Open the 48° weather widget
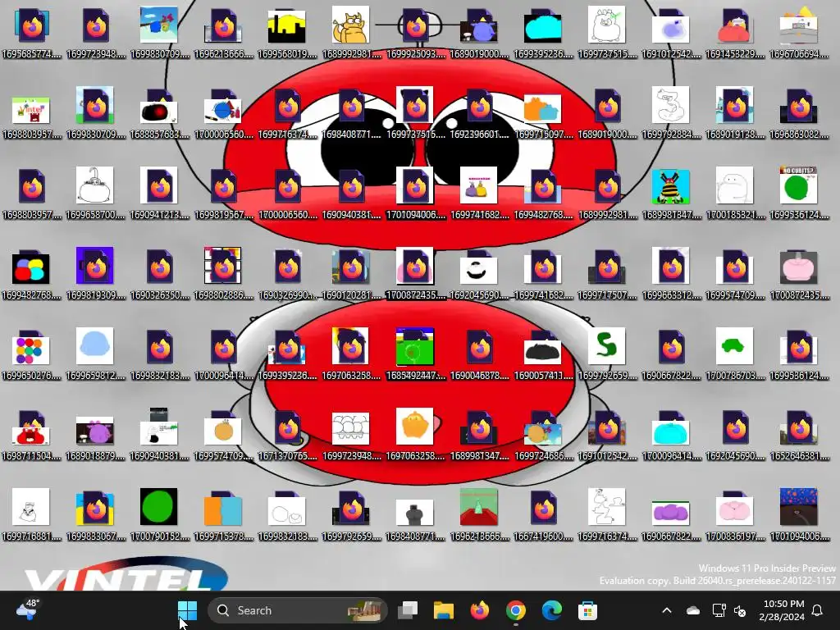 (27, 609)
